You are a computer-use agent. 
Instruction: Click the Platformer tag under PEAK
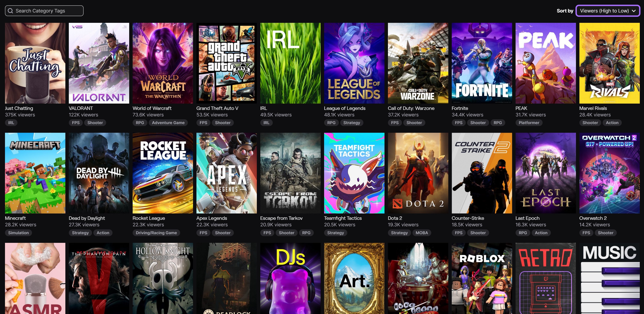tap(528, 123)
